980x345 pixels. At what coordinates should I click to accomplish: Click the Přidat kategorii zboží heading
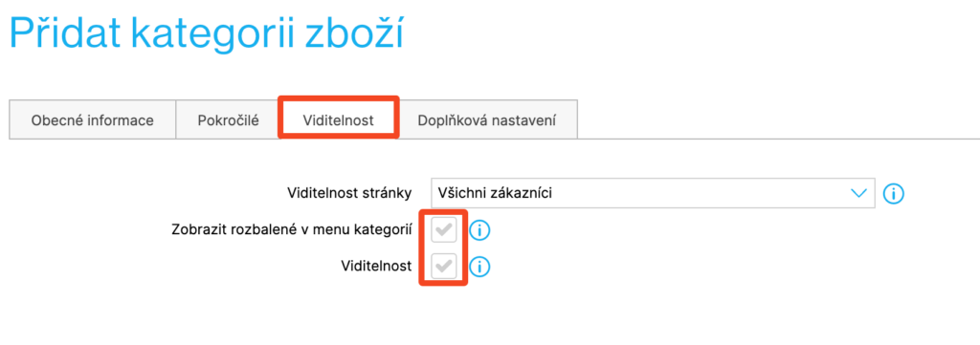(207, 33)
